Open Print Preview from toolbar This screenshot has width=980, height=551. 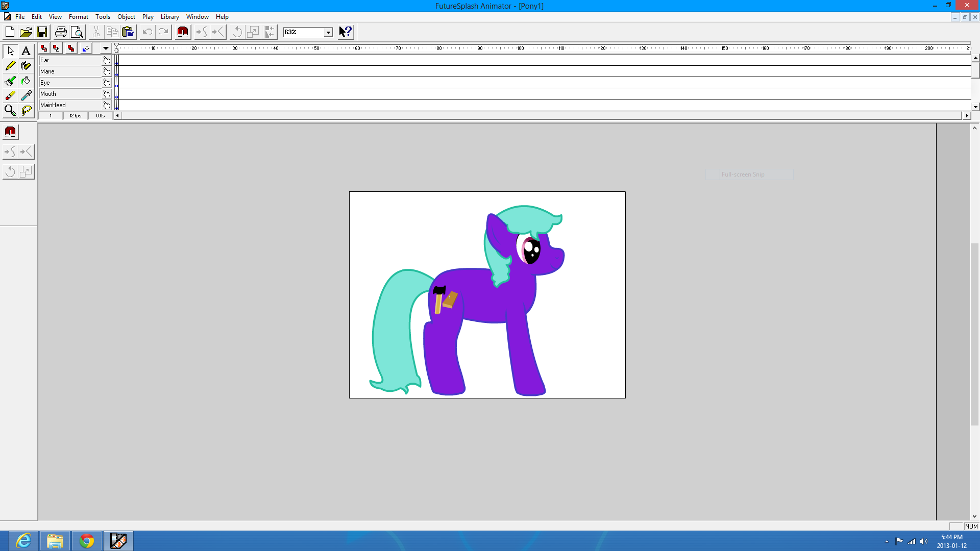click(77, 32)
